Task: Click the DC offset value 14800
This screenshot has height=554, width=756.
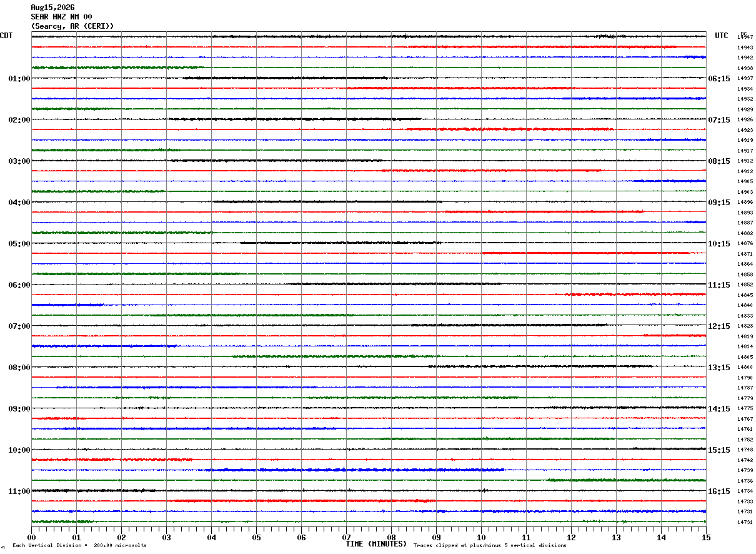Action: (745, 368)
